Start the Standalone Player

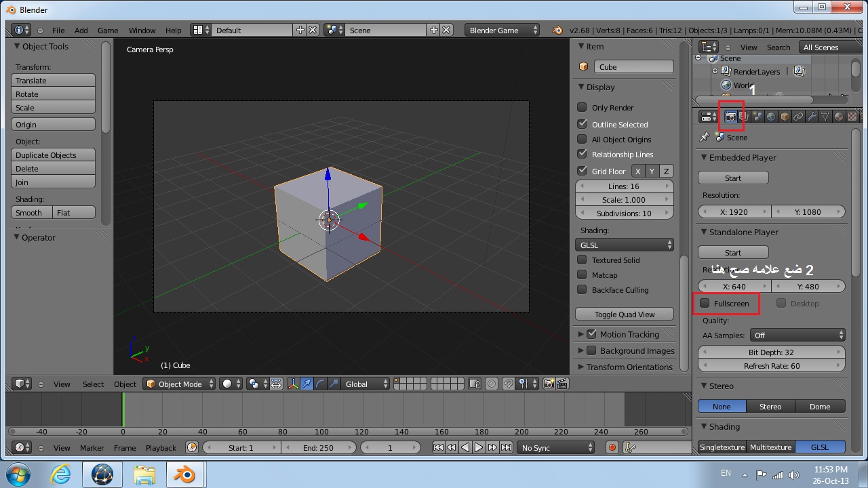pos(733,252)
